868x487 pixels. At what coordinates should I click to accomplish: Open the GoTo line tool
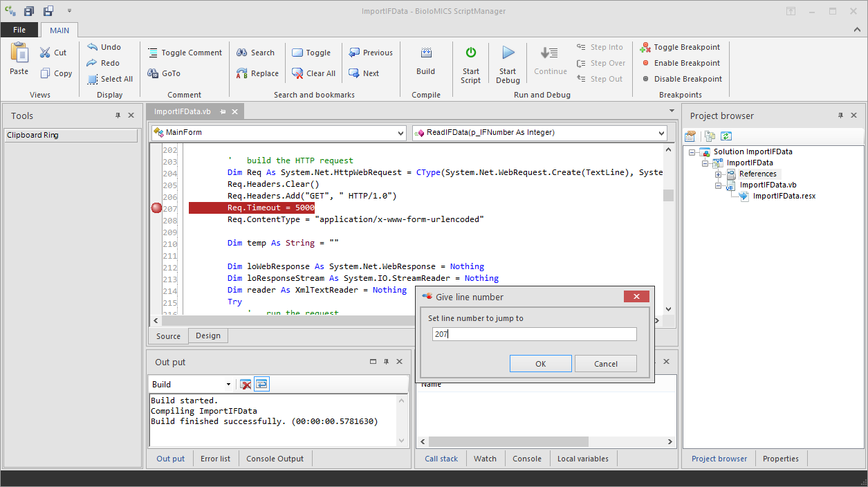[164, 73]
